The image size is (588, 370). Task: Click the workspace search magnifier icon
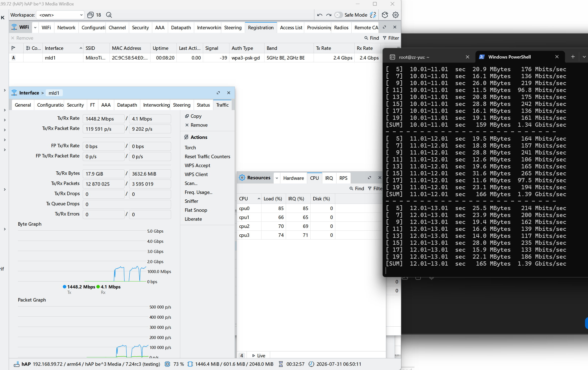click(109, 15)
